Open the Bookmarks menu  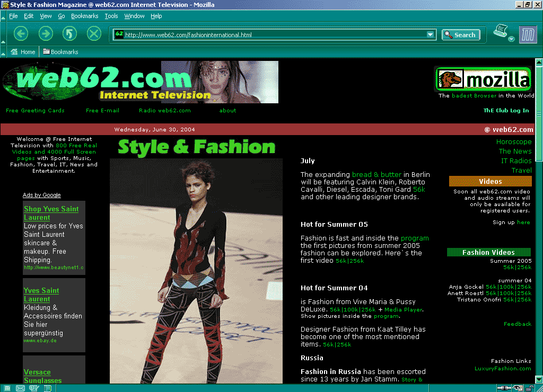pyautogui.click(x=84, y=16)
